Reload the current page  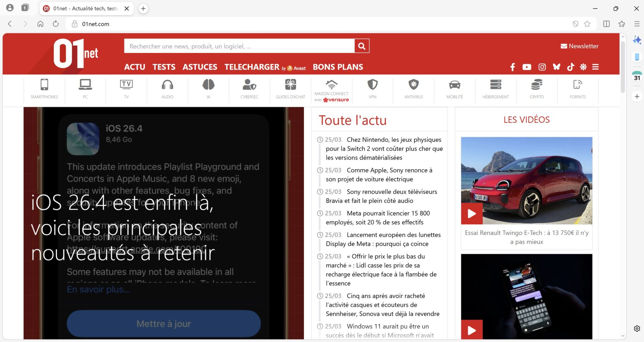point(56,24)
